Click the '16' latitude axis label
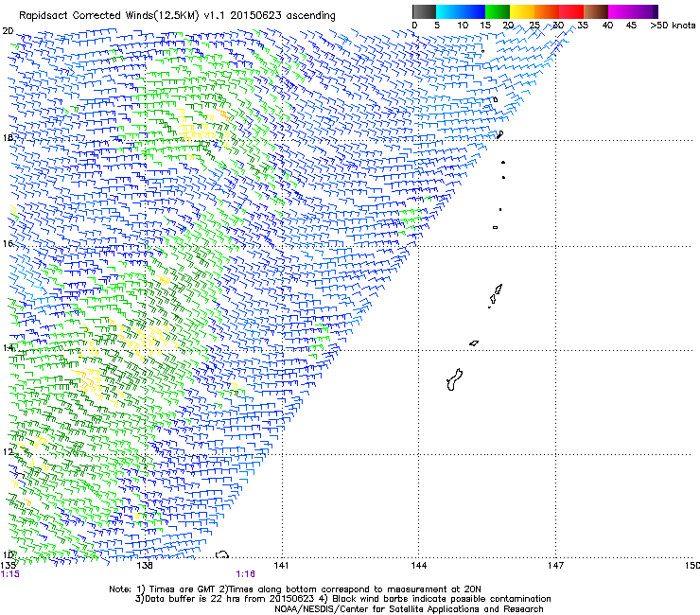700x615 pixels. coord(8,243)
